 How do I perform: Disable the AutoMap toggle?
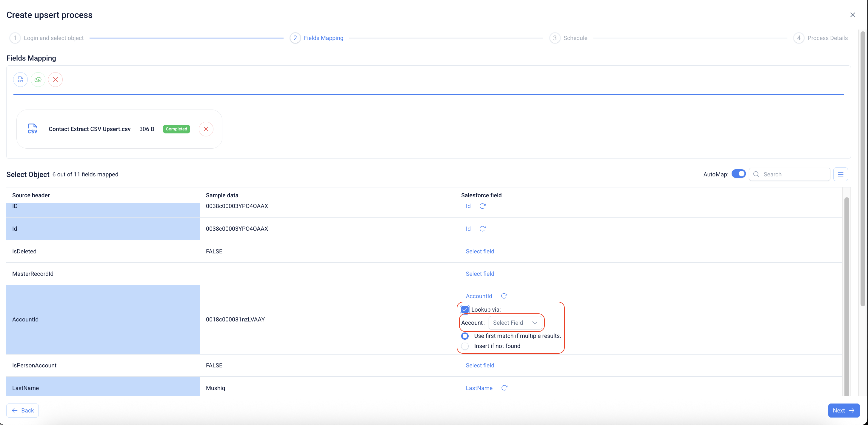pos(739,174)
